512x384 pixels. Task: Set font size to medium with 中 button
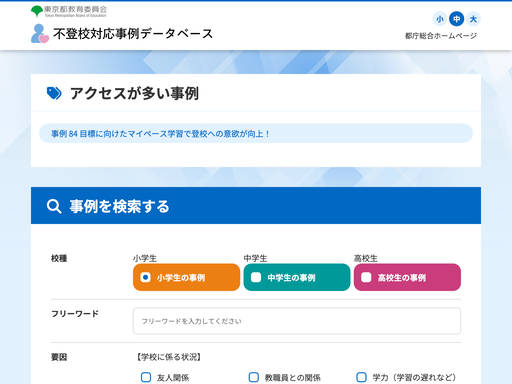click(x=456, y=19)
